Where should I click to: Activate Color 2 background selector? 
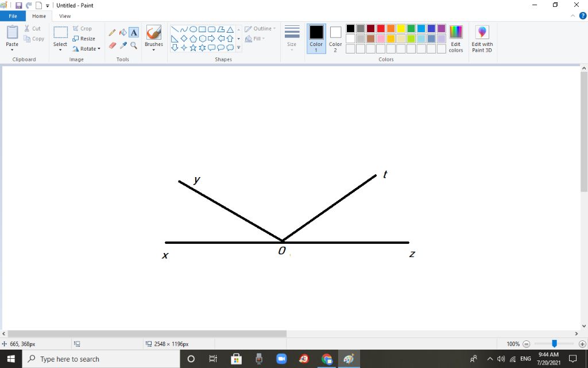tap(335, 39)
